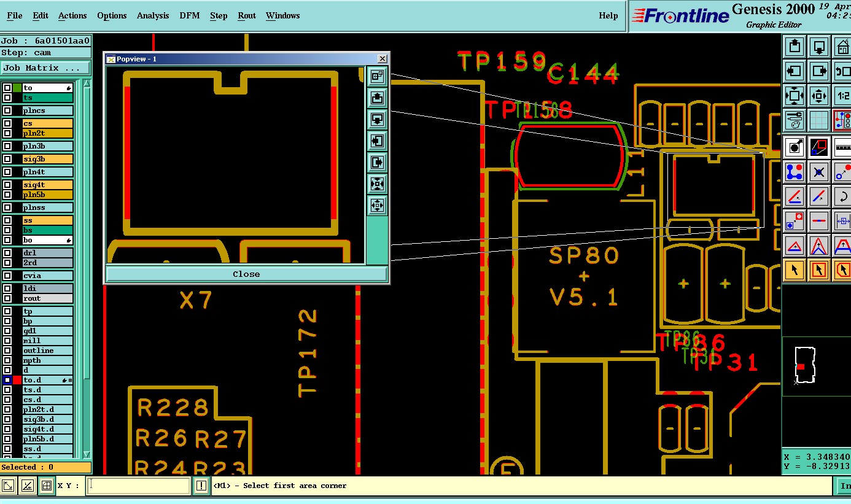Open the Rout menu
This screenshot has width=851, height=504.
tap(247, 15)
